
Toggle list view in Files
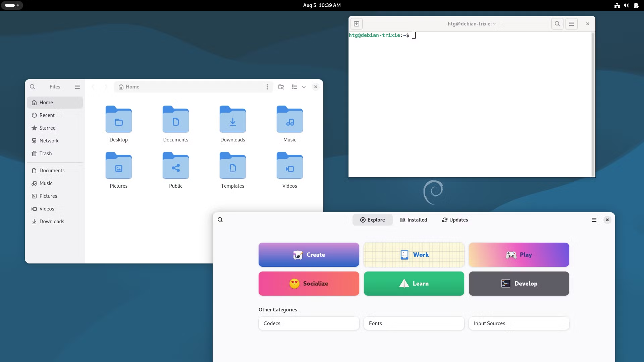tap(294, 87)
